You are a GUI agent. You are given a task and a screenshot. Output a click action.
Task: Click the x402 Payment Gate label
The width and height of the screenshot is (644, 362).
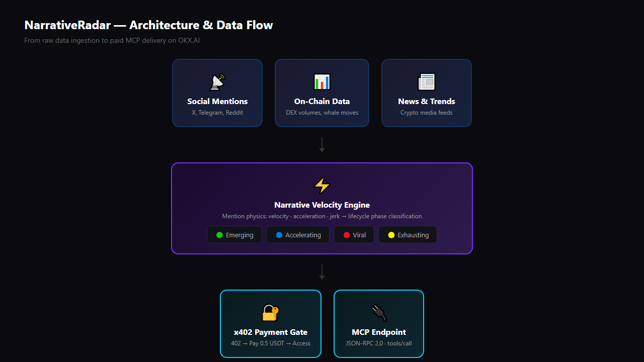tap(271, 332)
